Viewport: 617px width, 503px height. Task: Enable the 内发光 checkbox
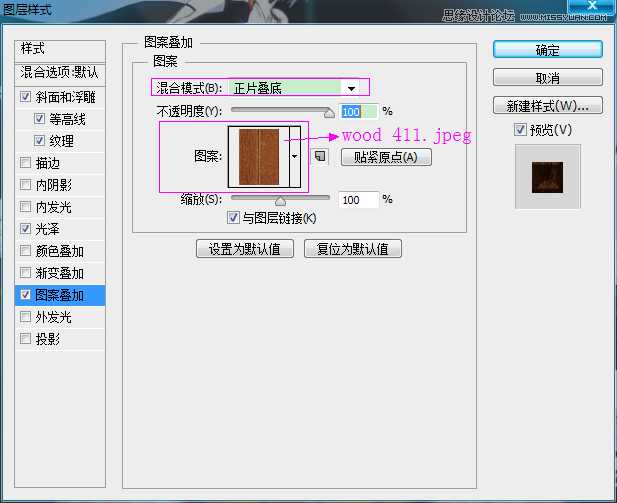tap(26, 207)
